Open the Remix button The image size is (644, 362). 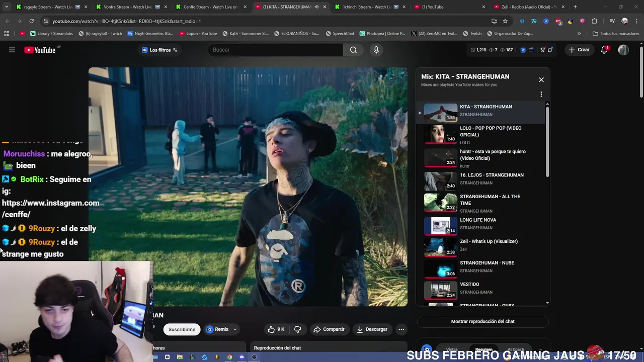point(218,329)
